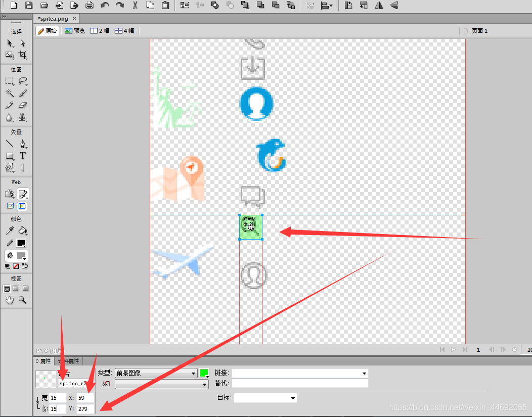Set default stroke and fill colors

tap(8, 266)
